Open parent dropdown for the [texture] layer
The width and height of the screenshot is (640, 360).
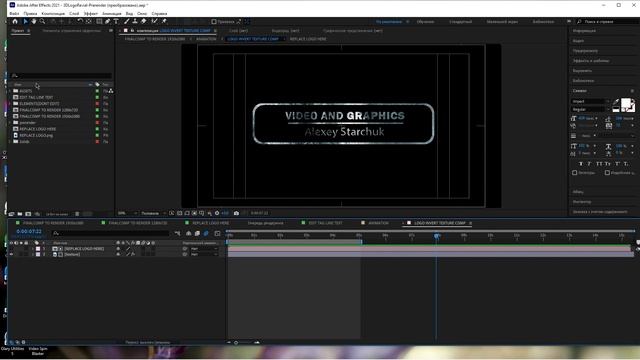(x=204, y=254)
